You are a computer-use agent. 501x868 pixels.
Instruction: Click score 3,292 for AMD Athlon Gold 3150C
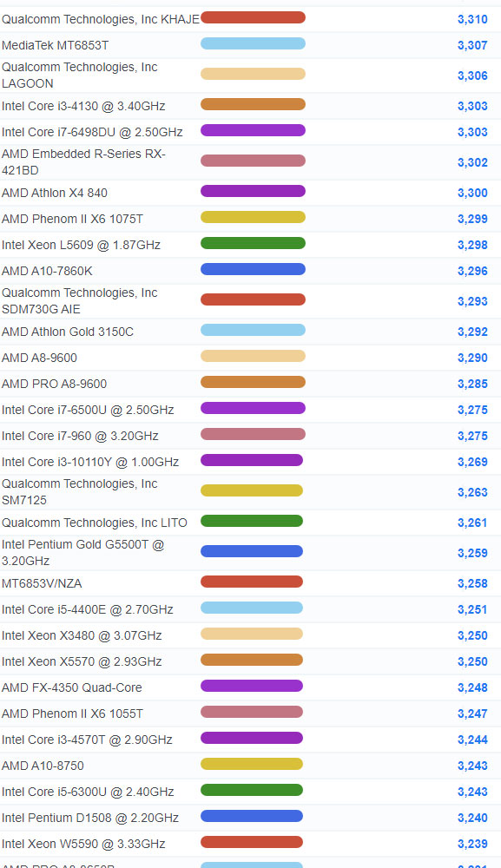pyautogui.click(x=472, y=332)
